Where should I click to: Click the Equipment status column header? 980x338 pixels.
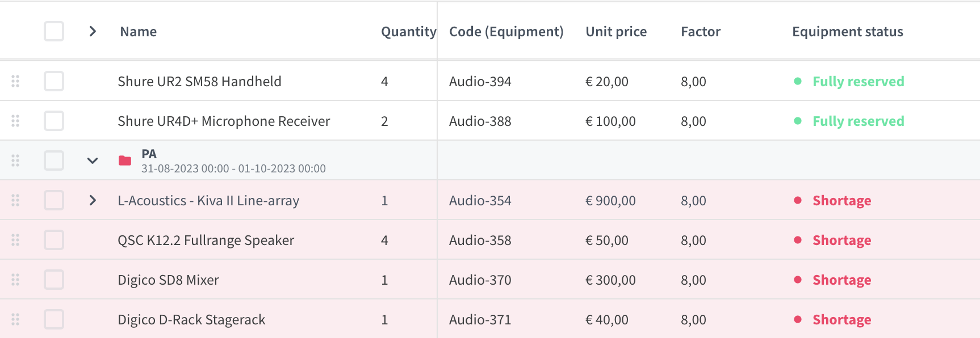point(848,32)
